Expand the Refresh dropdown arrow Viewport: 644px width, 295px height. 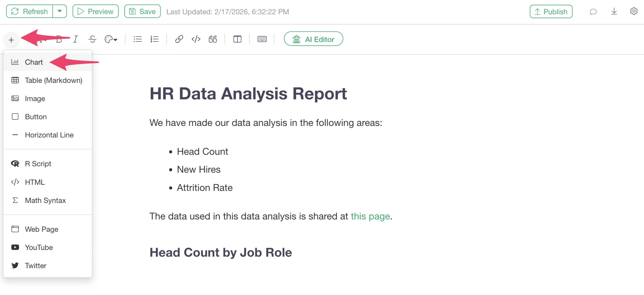[x=60, y=12]
